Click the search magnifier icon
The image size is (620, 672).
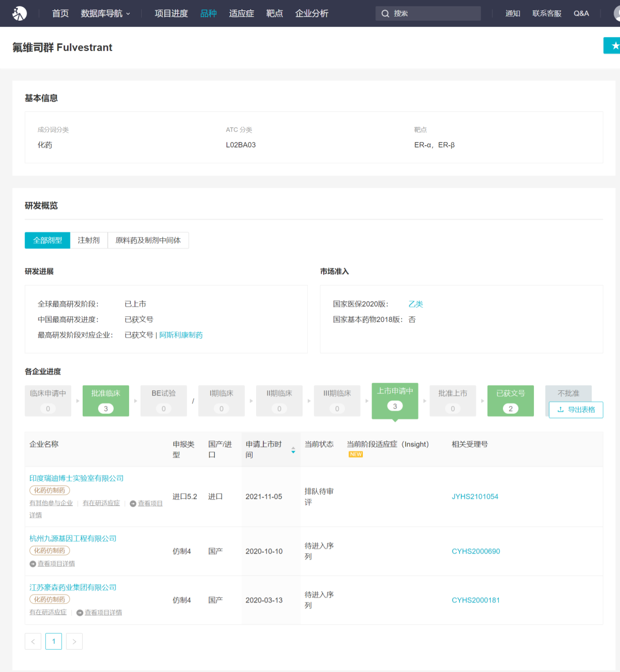pos(385,13)
